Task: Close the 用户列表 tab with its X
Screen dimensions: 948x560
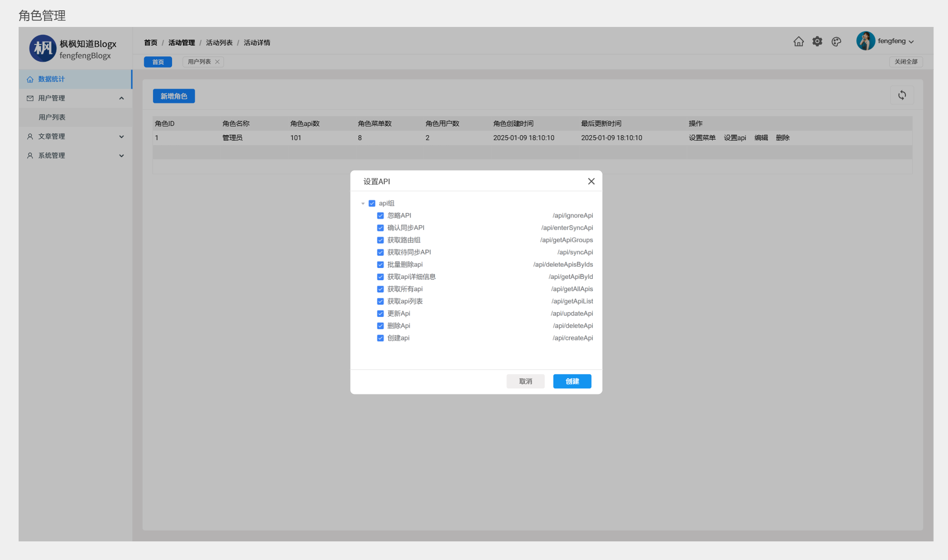Action: point(217,62)
